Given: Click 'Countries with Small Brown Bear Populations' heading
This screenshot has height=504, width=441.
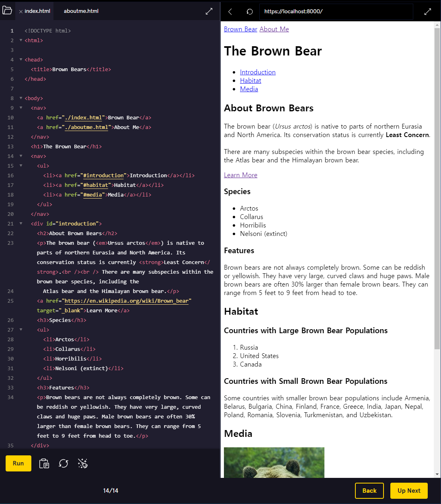Looking at the screenshot, I should [x=306, y=381].
